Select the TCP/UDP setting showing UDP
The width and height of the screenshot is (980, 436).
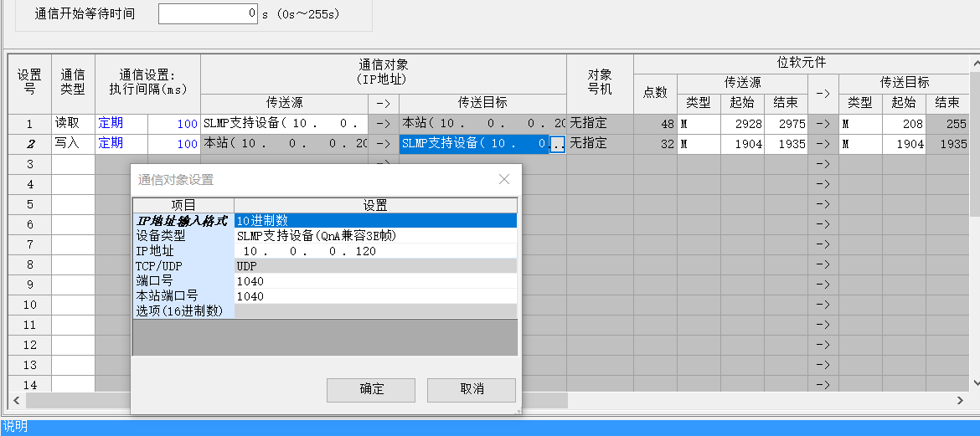[x=375, y=266]
